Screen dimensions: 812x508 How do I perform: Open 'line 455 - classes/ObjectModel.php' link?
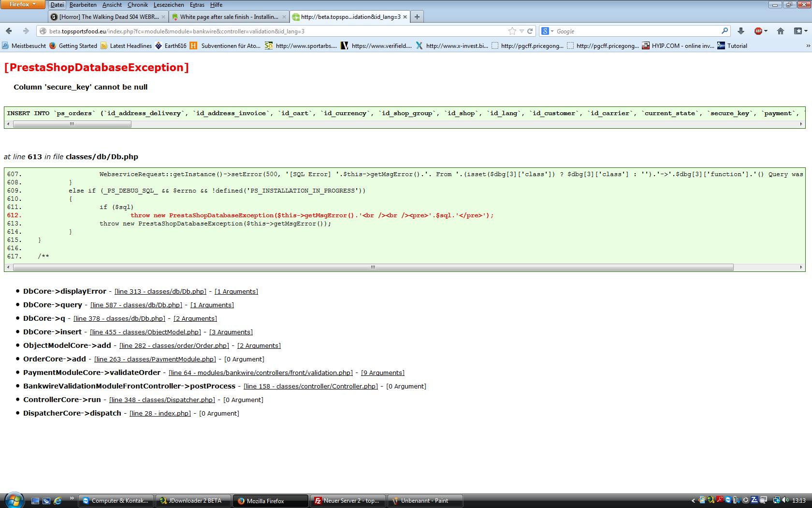(145, 332)
